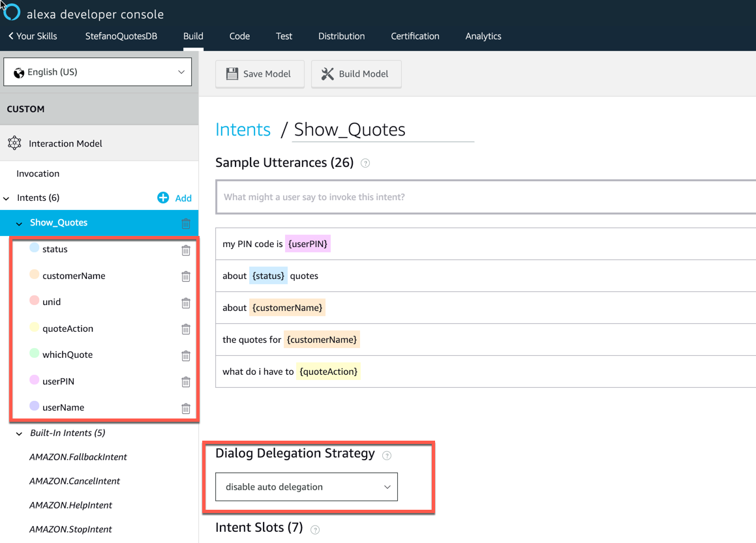Delete the Show_Quotes intent with trash icon
Image resolution: width=756 pixels, height=543 pixels.
186,223
